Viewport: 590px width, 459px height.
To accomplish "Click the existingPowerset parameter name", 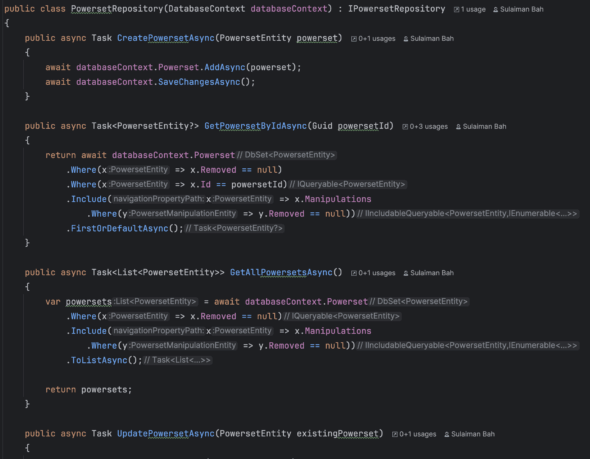I will coord(337,433).
